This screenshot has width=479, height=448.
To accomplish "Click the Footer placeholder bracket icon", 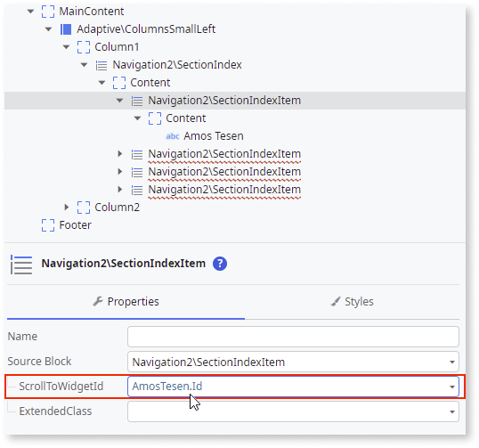I will point(48,225).
